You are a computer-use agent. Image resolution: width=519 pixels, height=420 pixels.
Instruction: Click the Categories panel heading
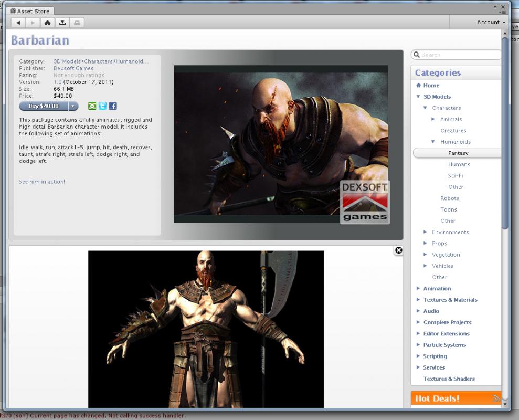click(x=438, y=73)
